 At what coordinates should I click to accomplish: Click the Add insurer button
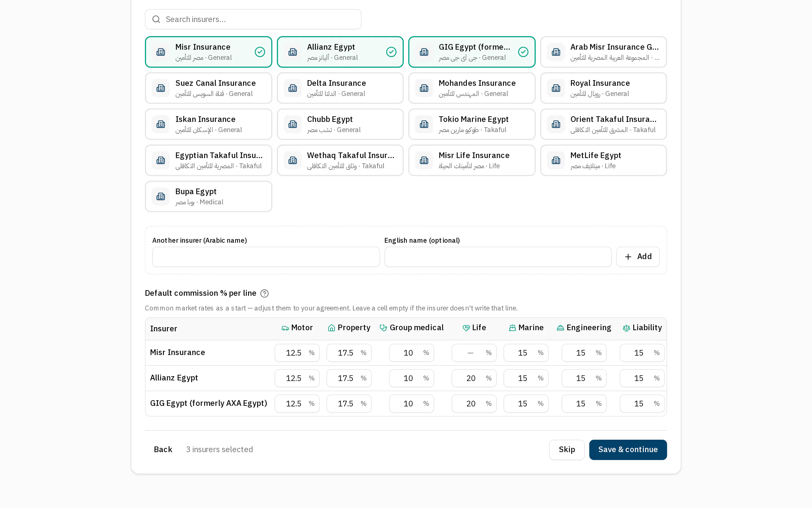coord(638,257)
